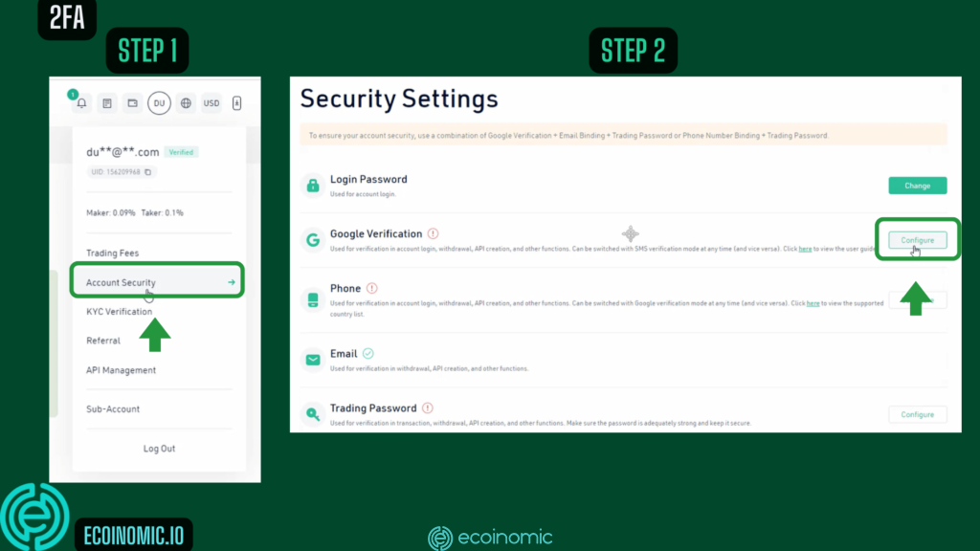Image resolution: width=980 pixels, height=551 pixels.
Task: Select USD currency selector
Action: point(212,103)
